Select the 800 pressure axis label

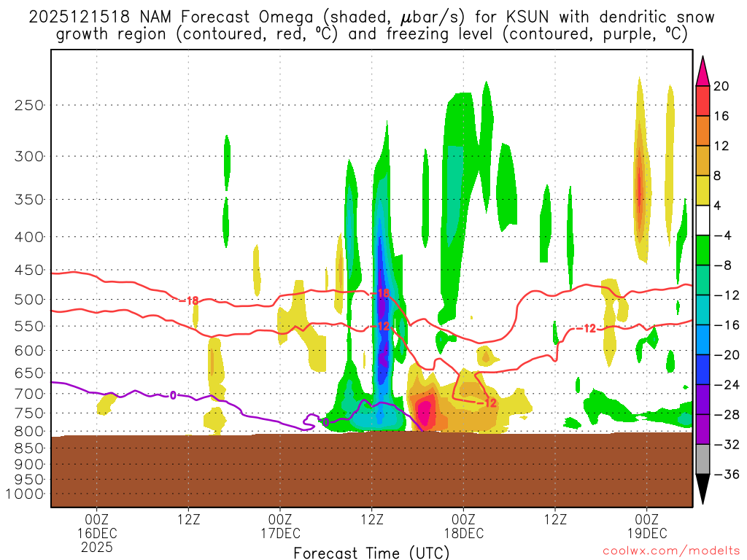(29, 432)
